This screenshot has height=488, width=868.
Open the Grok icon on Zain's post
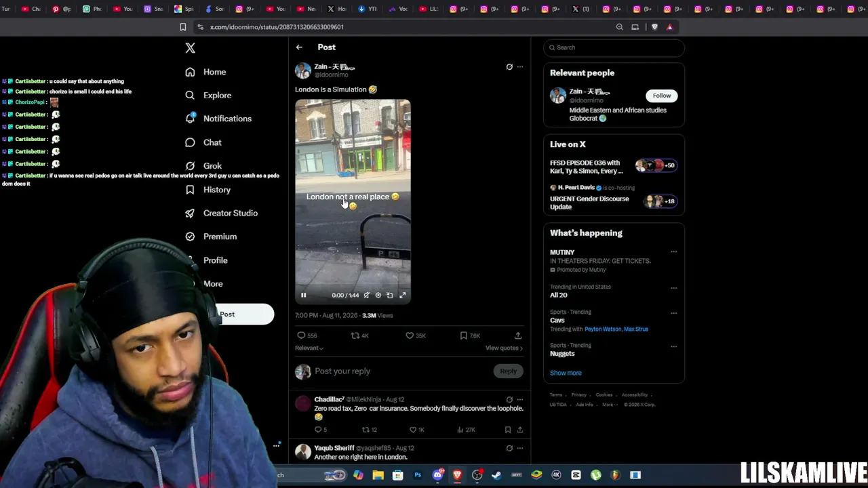[509, 66]
